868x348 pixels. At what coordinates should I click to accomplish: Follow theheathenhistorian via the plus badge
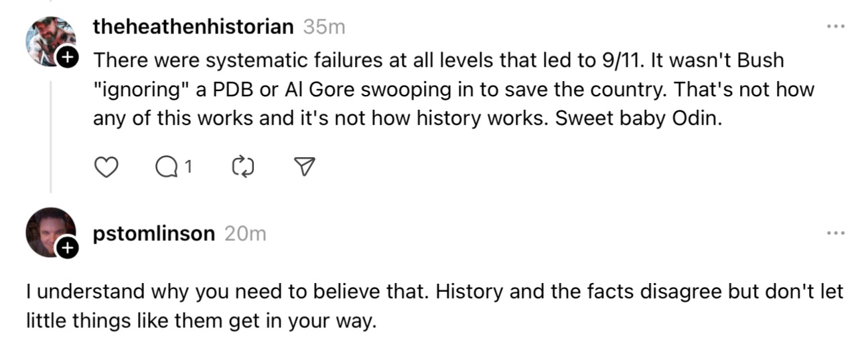pos(68,58)
